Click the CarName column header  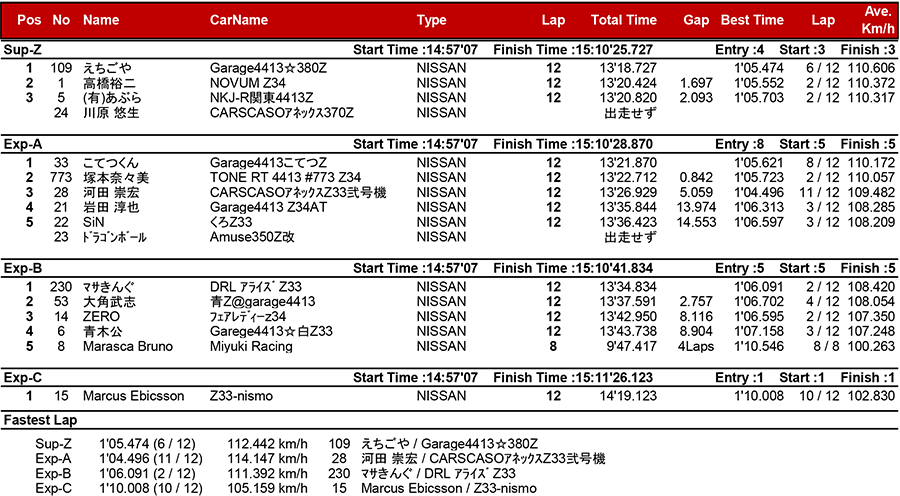[x=239, y=20]
